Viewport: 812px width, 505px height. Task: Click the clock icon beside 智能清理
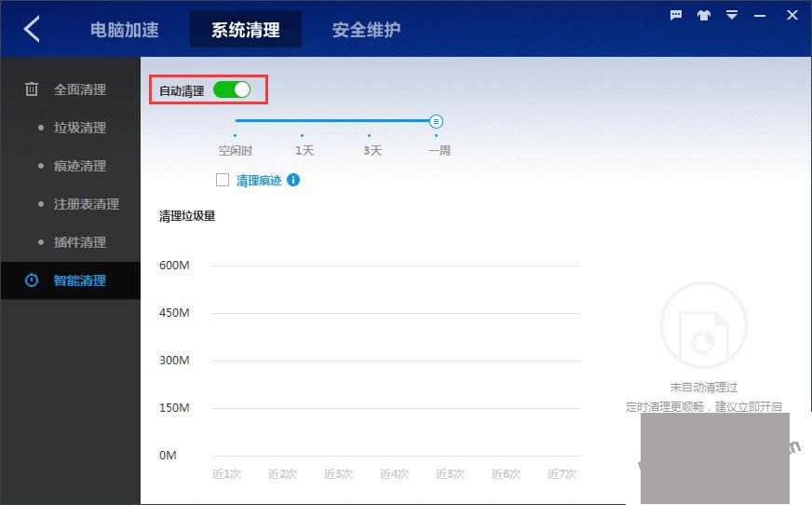coord(32,280)
